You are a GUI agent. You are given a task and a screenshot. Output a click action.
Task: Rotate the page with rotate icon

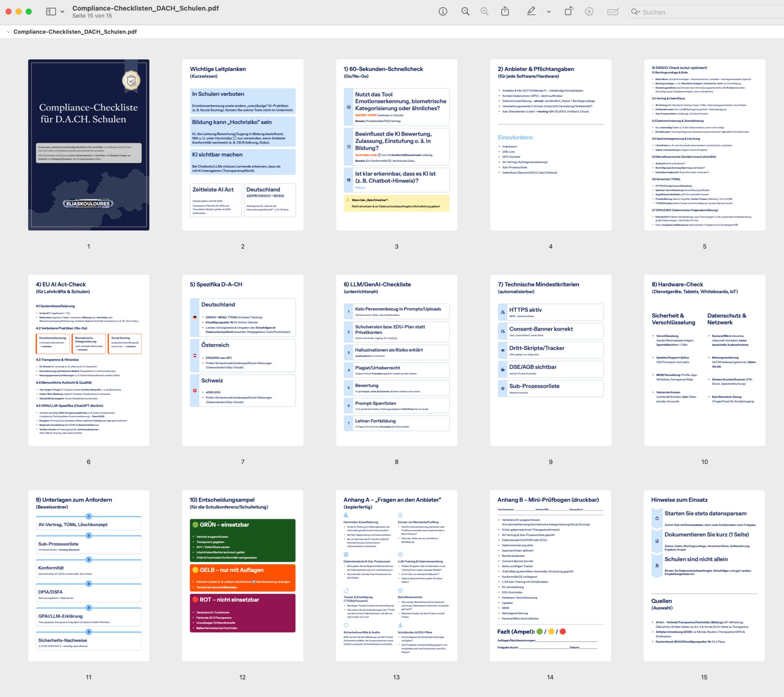568,11
